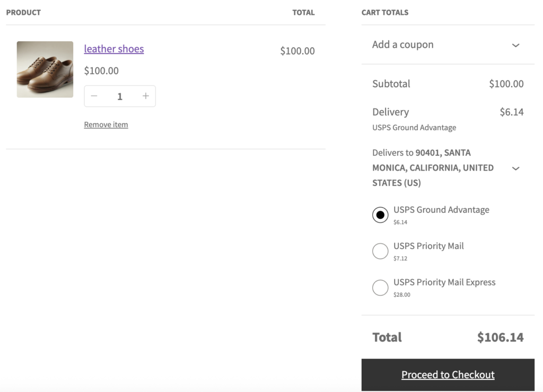The image size is (543, 392).
Task: Select the USPS Ground Advantage radio circle
Action: (x=380, y=215)
